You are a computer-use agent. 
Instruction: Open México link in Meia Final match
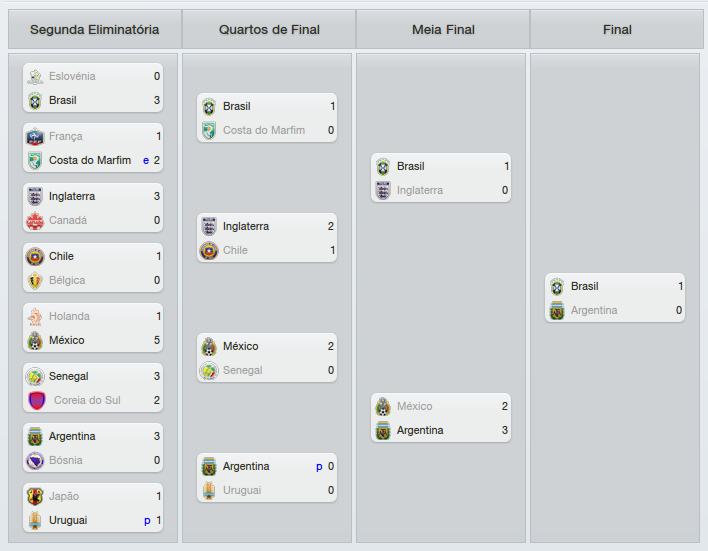pyautogui.click(x=415, y=406)
